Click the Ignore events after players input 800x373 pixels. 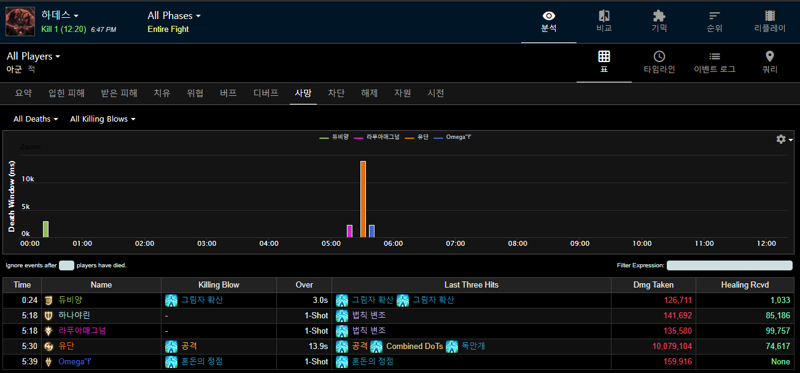pyautogui.click(x=67, y=265)
